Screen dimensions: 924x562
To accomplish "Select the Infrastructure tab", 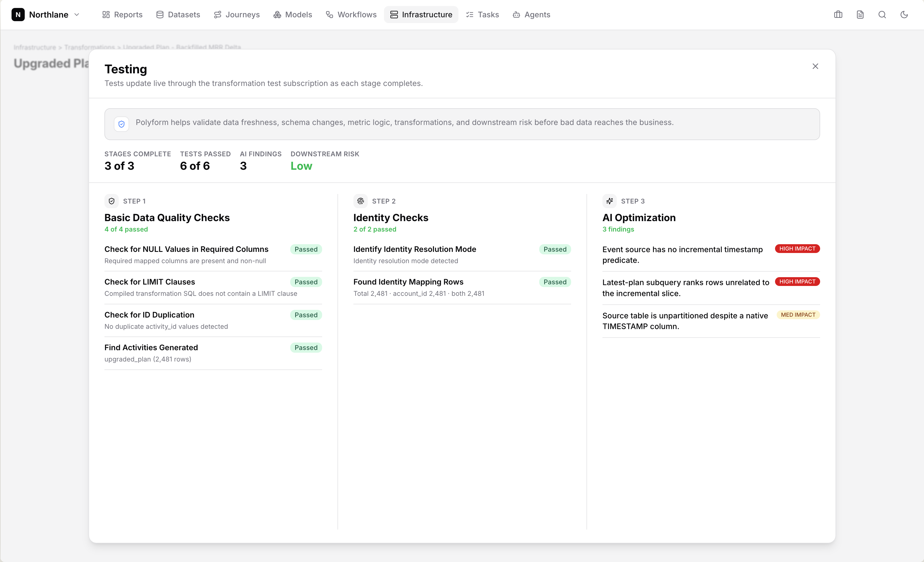I will [421, 15].
